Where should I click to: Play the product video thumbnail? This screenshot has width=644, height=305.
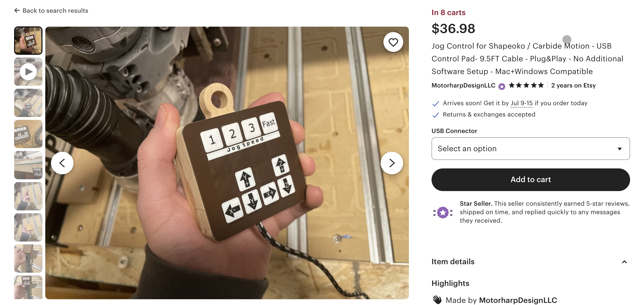[28, 72]
